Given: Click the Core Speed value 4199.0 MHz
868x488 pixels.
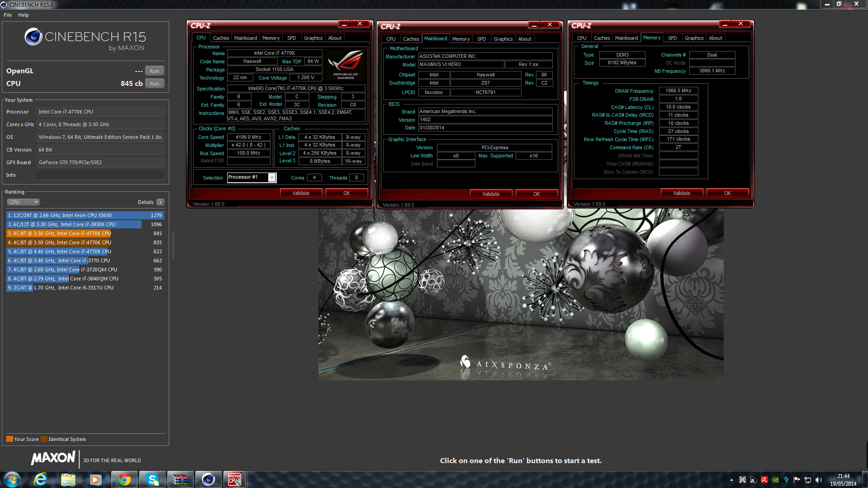Looking at the screenshot, I should point(249,137).
